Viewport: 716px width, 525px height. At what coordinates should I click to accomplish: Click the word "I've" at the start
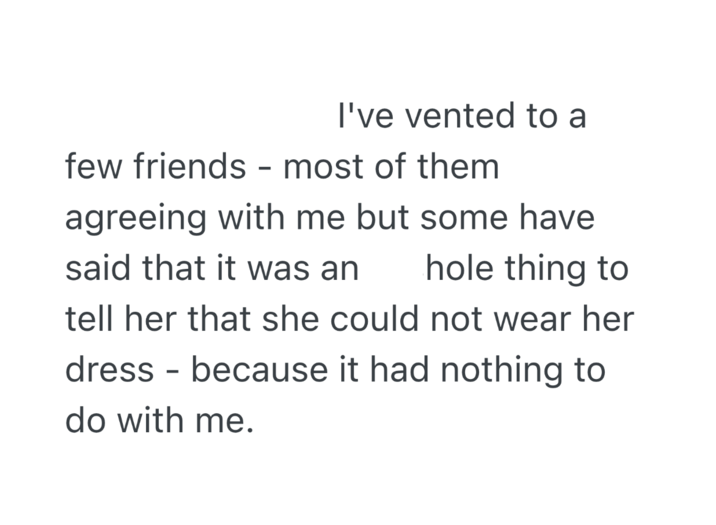tap(358, 117)
